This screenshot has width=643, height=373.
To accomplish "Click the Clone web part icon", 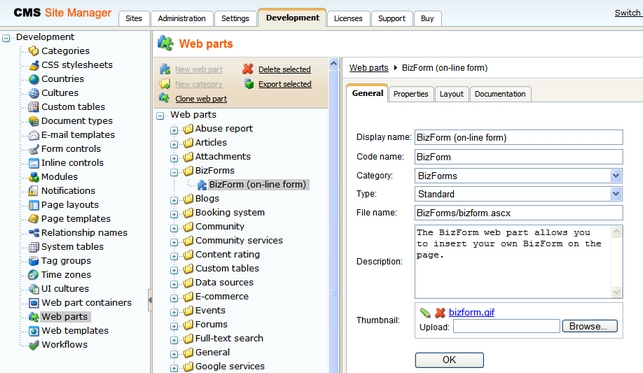I will pos(164,98).
